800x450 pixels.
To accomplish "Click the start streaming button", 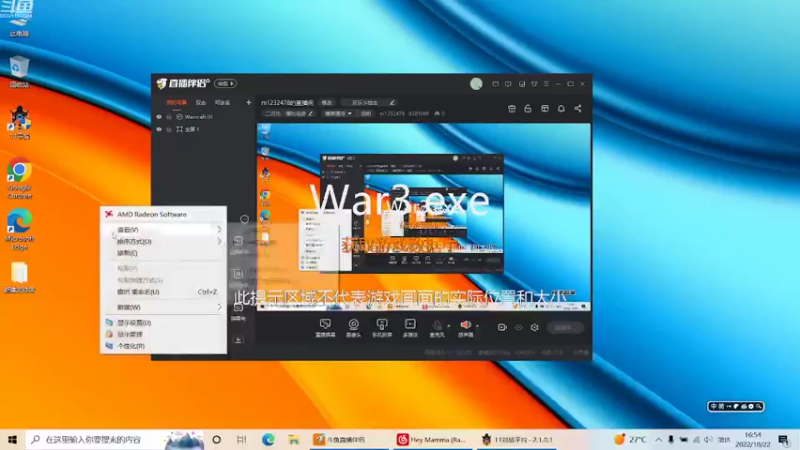I will (x=564, y=327).
